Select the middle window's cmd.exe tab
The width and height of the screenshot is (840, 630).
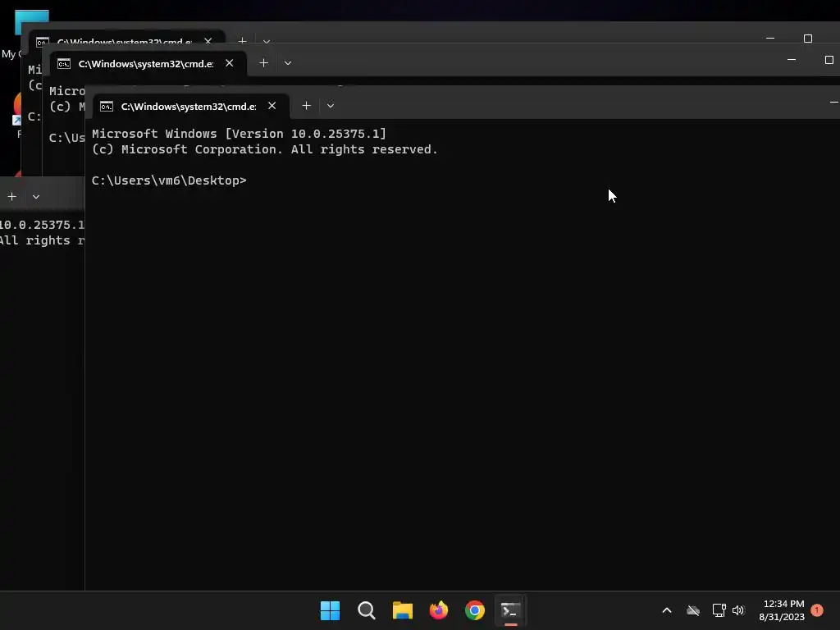(148, 64)
